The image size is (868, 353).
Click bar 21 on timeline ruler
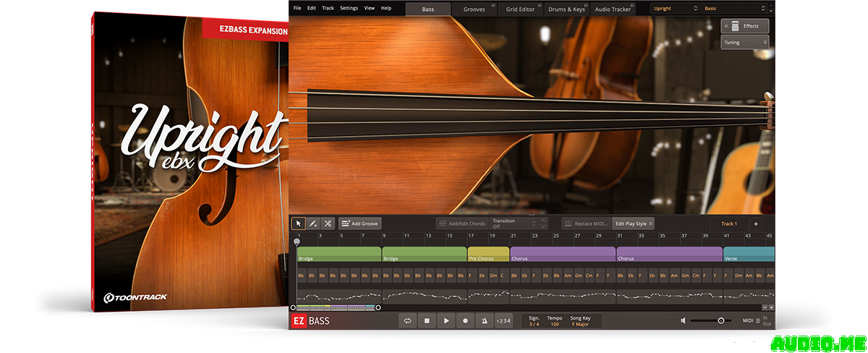click(514, 236)
